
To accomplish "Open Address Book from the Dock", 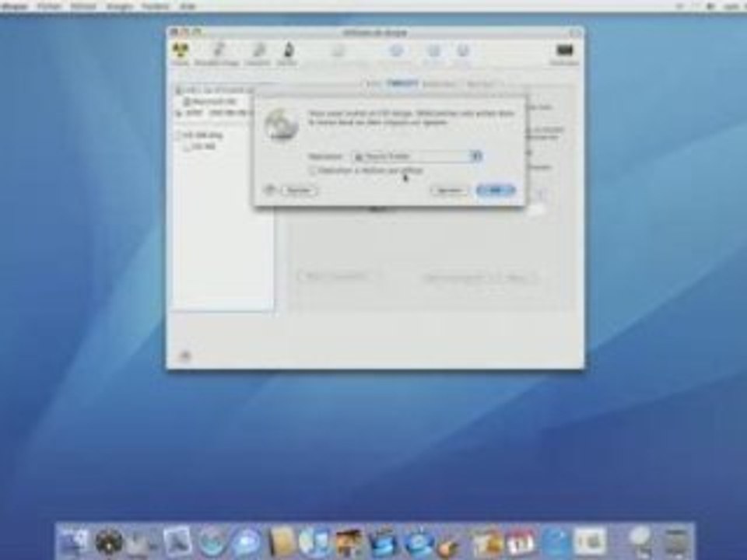I will tap(281, 541).
